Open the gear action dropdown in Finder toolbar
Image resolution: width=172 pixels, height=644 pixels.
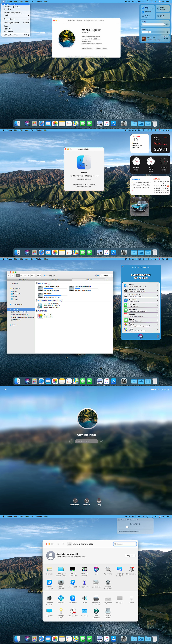pyautogui.click(x=39, y=275)
